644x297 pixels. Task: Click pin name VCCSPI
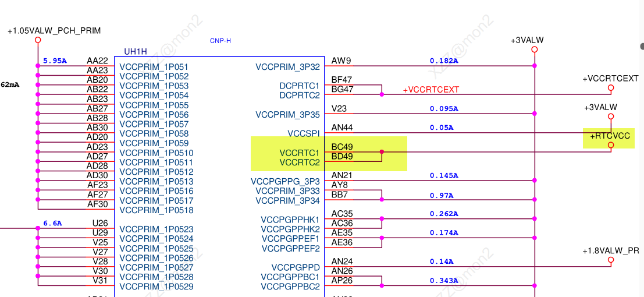coord(304,134)
